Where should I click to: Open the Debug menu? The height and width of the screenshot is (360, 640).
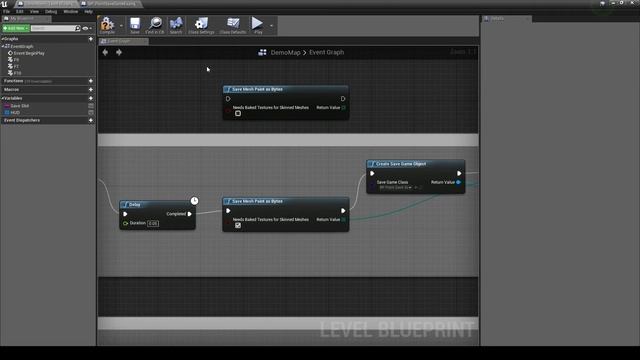pos(51,11)
